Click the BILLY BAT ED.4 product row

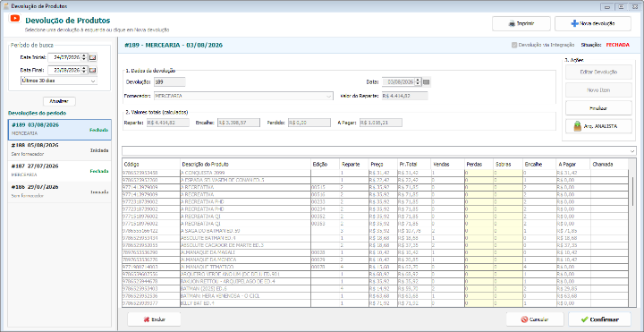375,303
